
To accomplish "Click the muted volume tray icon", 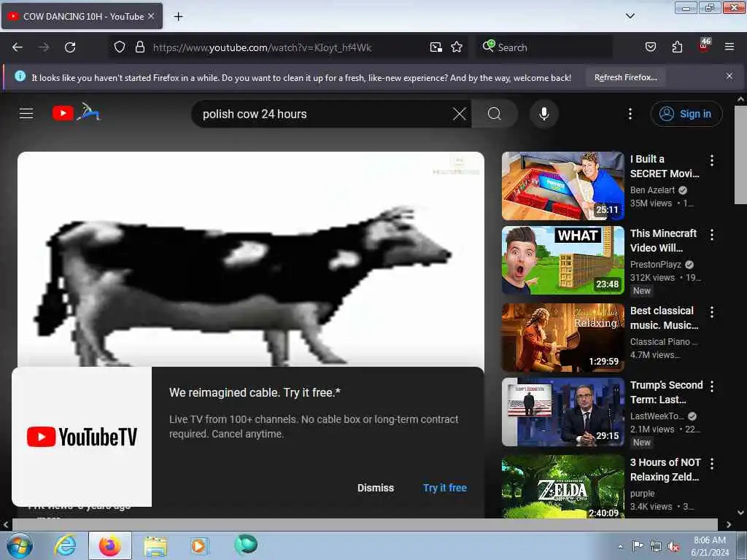I will pos(673,547).
